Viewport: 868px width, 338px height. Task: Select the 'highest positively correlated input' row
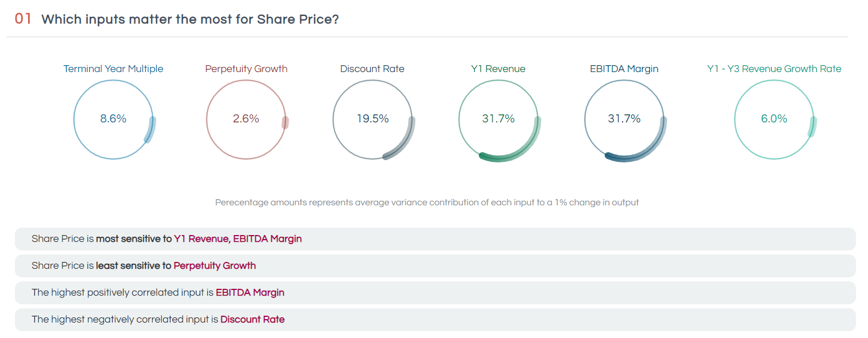coord(435,293)
